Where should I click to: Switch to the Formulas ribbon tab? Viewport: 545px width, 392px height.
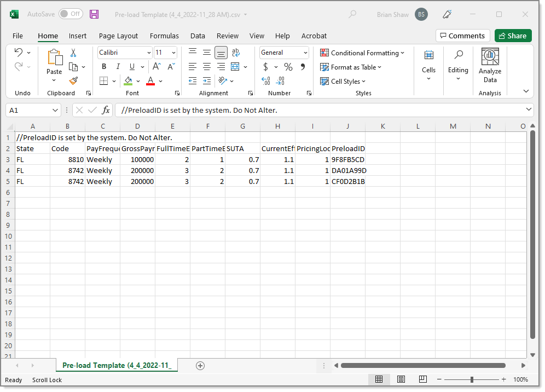point(164,36)
